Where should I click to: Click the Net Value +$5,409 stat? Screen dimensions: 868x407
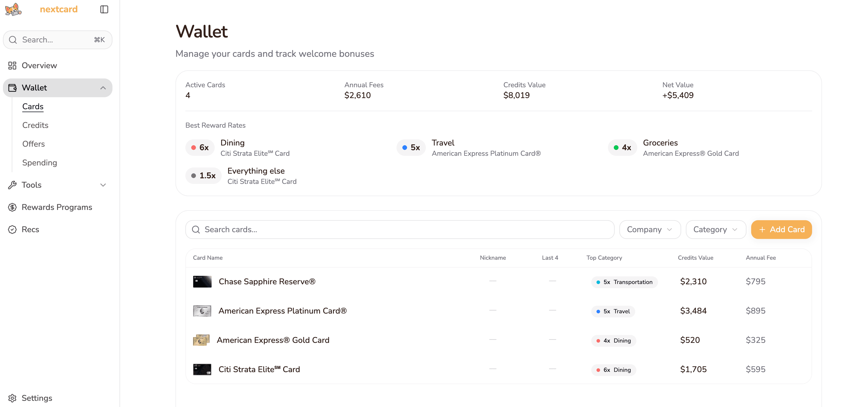[x=678, y=90]
